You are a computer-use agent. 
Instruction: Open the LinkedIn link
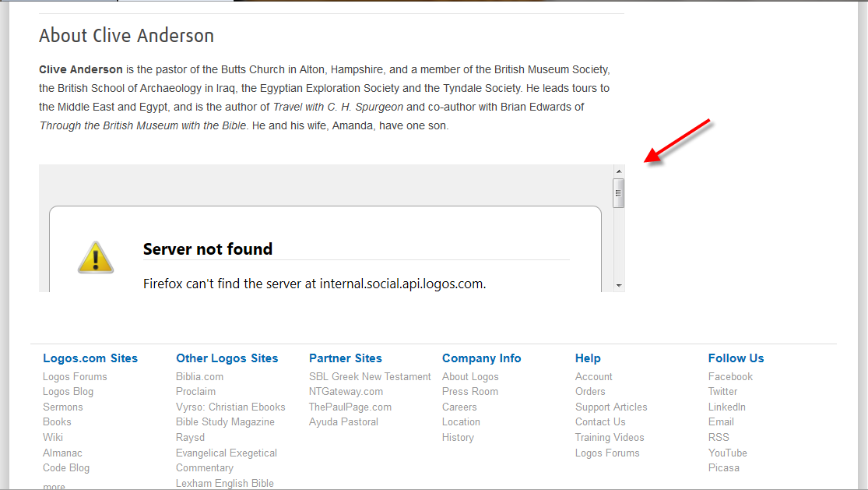[726, 407]
